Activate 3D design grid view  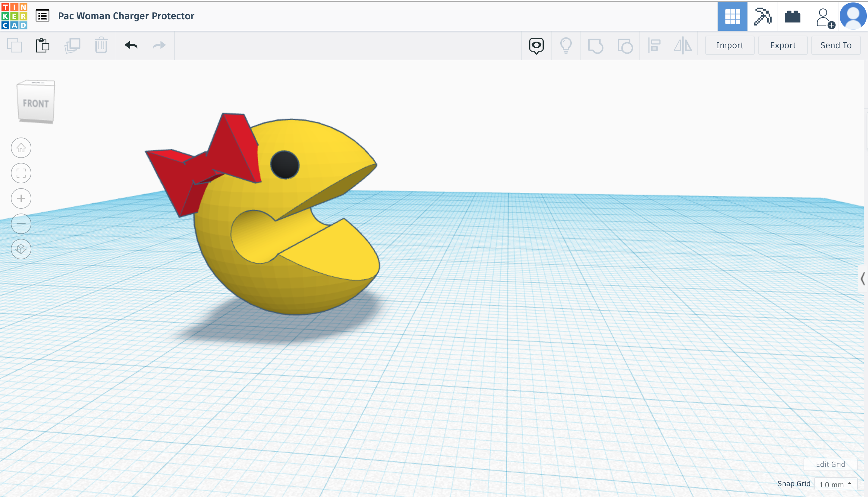(732, 16)
